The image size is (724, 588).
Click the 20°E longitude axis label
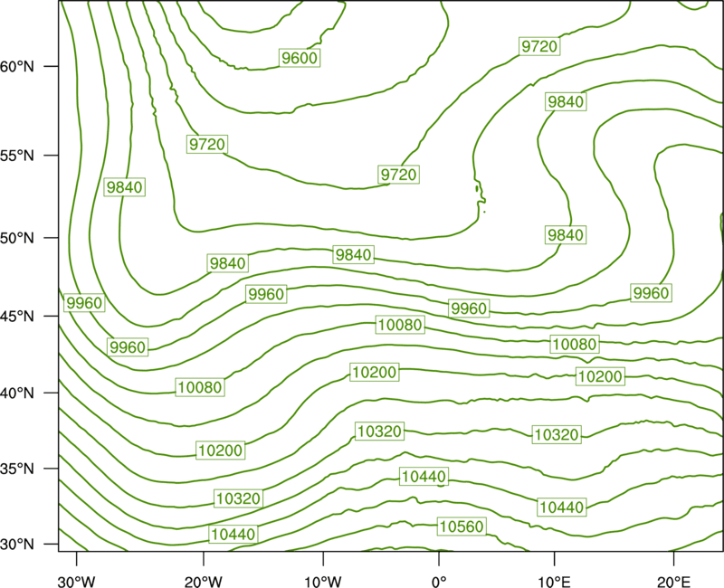pos(673,582)
